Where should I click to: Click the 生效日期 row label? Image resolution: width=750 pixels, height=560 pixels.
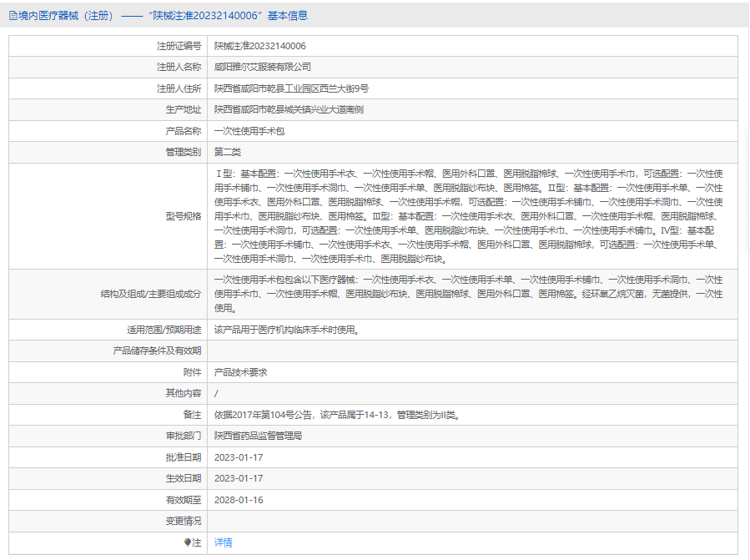click(x=184, y=479)
